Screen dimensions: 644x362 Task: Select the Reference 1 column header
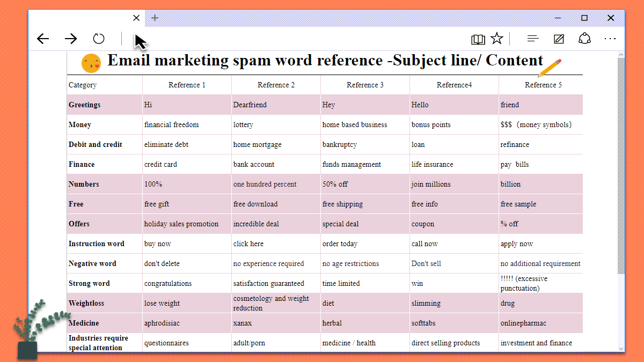point(187,85)
